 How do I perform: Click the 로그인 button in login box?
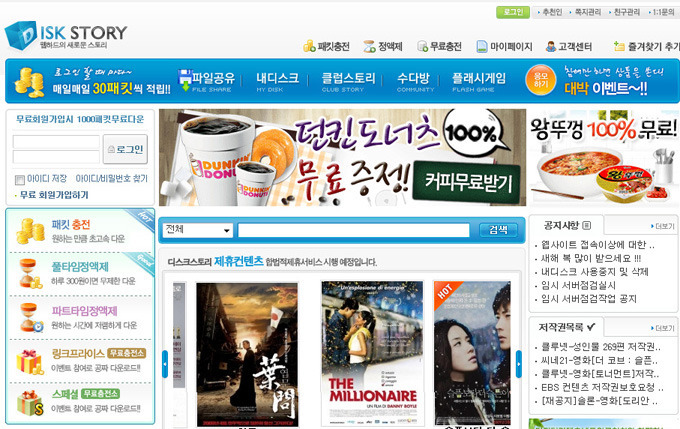pos(125,149)
